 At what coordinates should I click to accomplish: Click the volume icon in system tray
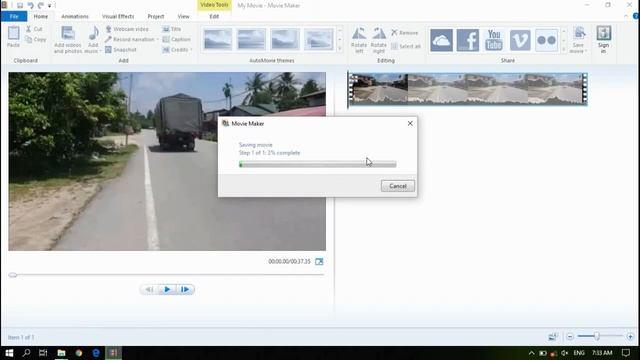click(x=564, y=353)
